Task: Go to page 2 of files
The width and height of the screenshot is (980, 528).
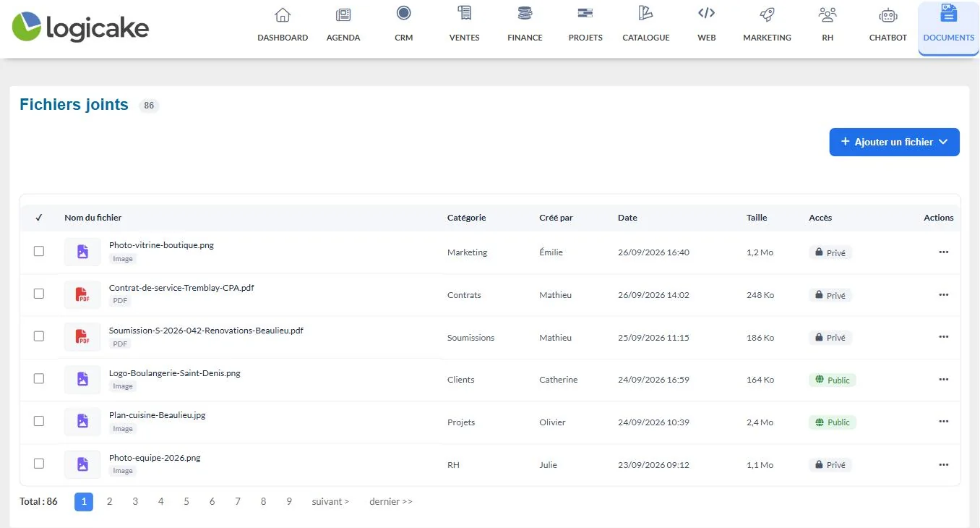Action: click(110, 501)
